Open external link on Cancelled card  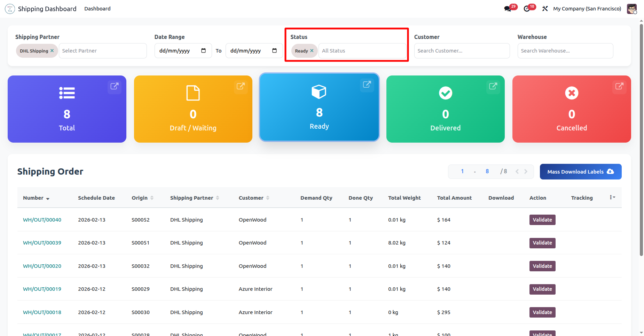[619, 86]
